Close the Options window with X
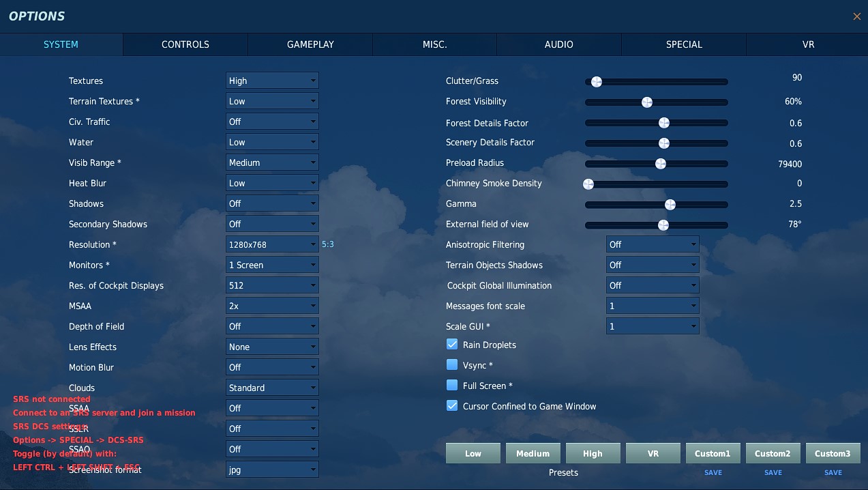 tap(856, 16)
